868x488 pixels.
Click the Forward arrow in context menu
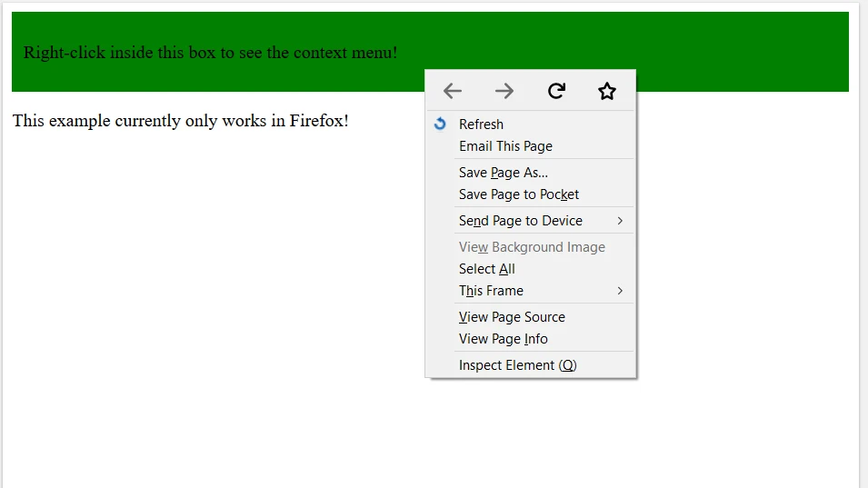(x=504, y=91)
